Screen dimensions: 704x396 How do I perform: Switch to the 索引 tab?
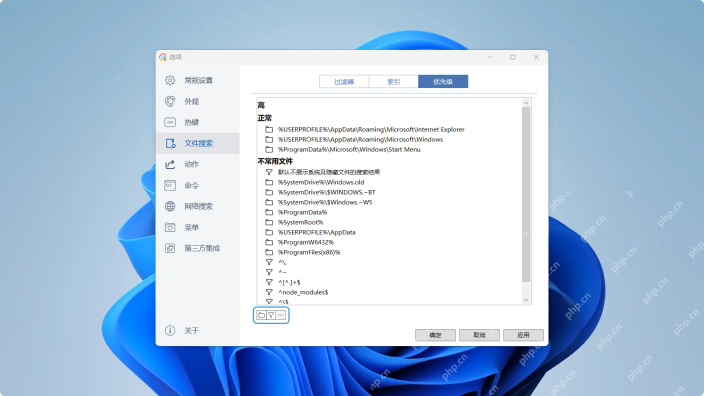[x=393, y=82]
